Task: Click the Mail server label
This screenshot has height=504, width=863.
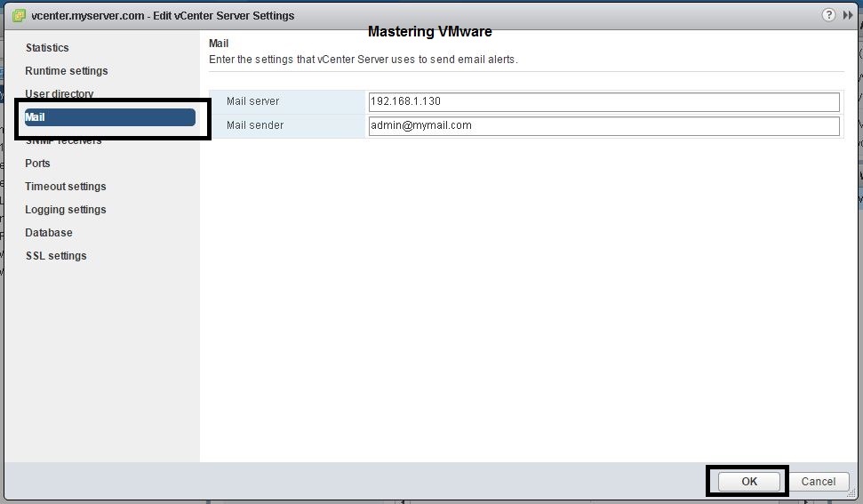Action: point(252,101)
